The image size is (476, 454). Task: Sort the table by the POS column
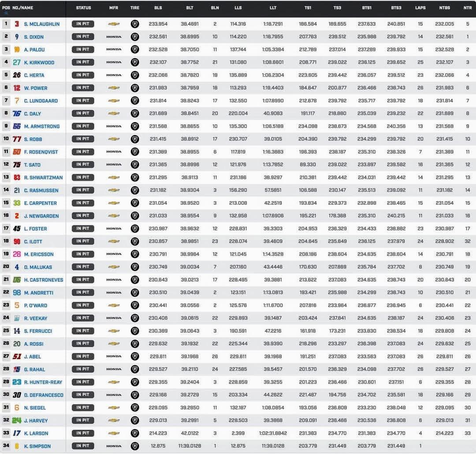(6, 8)
